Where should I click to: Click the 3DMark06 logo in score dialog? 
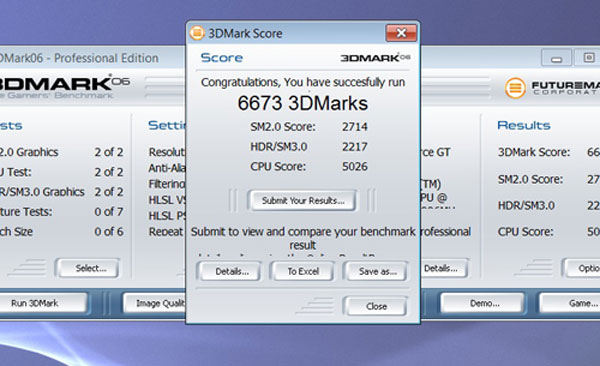375,57
